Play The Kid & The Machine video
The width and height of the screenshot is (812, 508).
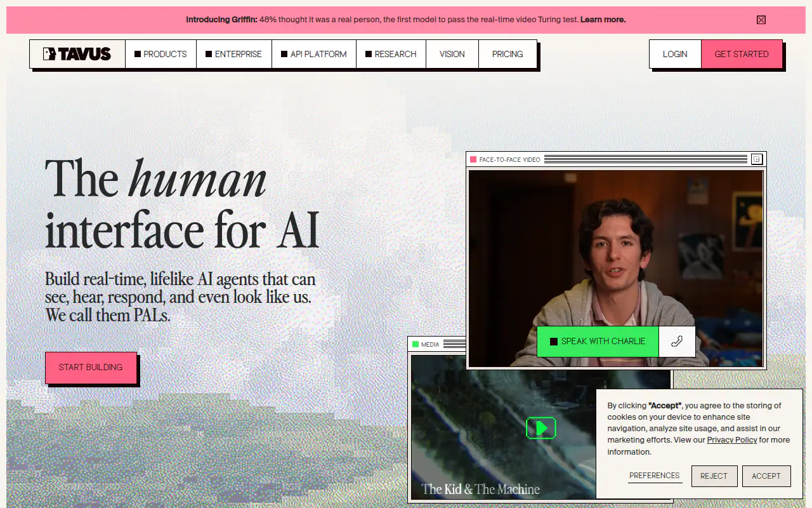pyautogui.click(x=540, y=428)
